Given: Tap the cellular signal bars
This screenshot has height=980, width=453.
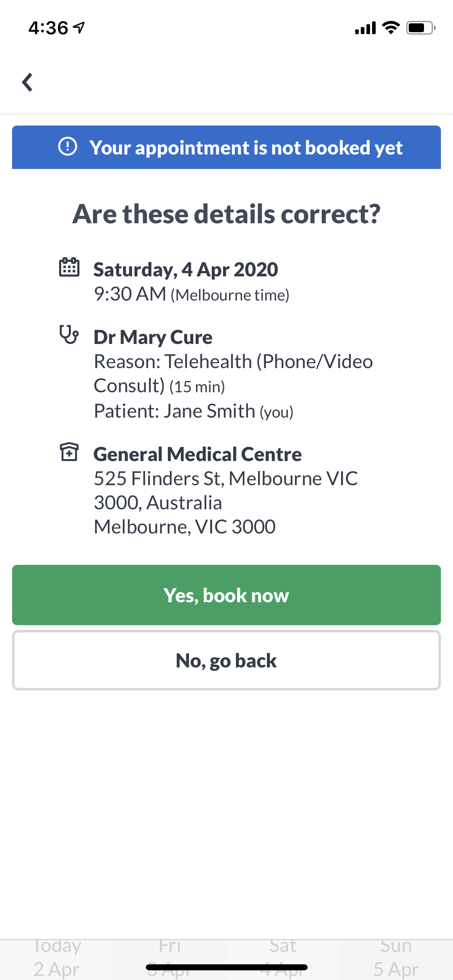Looking at the screenshot, I should [x=365, y=28].
